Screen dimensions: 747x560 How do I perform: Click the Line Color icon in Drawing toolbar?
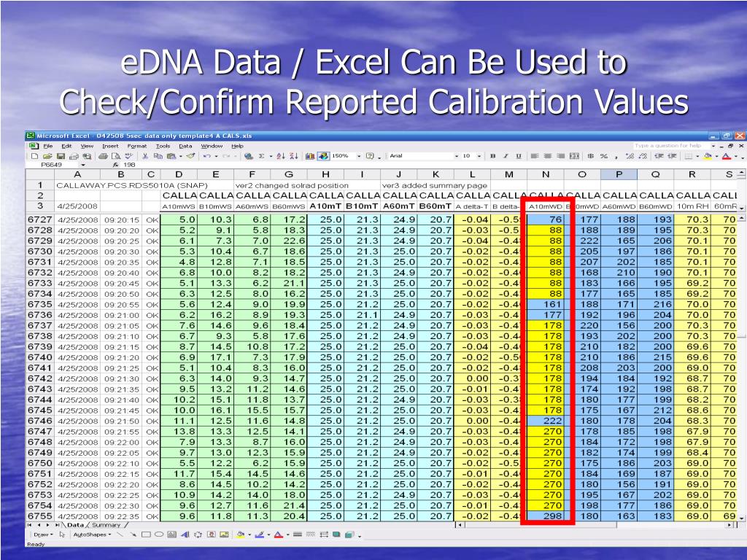[x=260, y=534]
